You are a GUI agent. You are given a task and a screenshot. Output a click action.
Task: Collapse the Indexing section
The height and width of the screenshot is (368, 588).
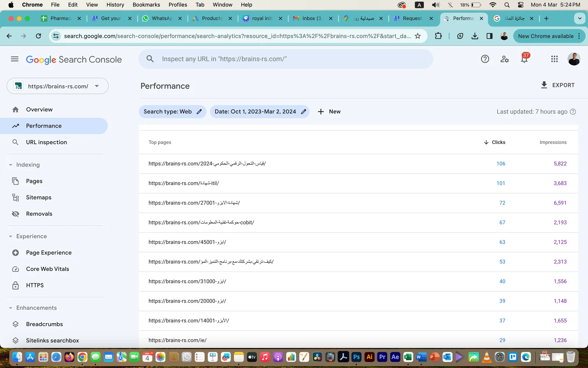coord(11,165)
